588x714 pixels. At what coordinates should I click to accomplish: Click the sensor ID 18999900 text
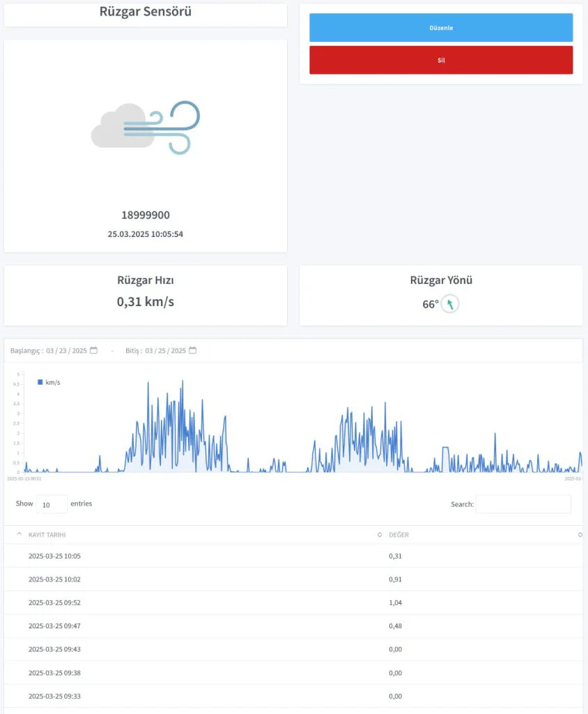[146, 215]
